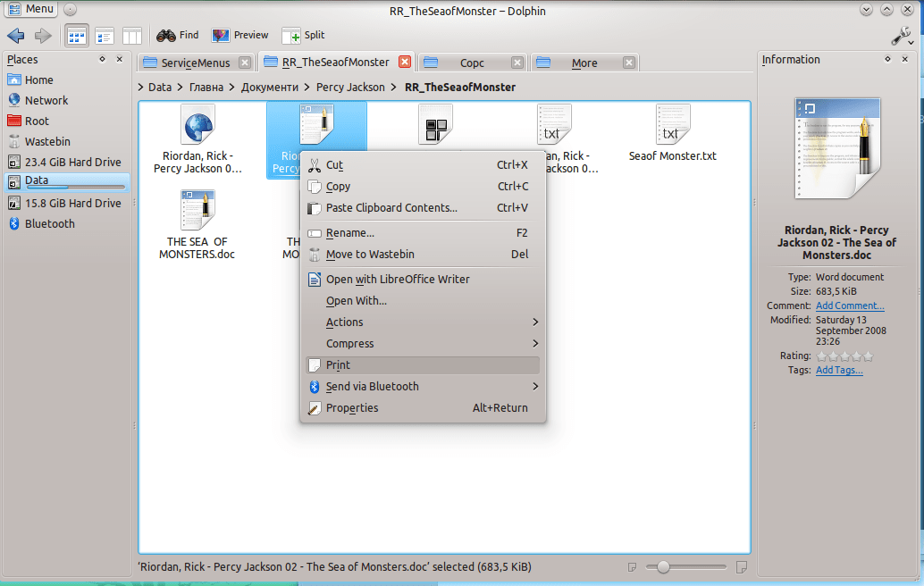This screenshot has height=586, width=924.
Task: Choose Open with LibreOffice Writer
Action: point(423,280)
